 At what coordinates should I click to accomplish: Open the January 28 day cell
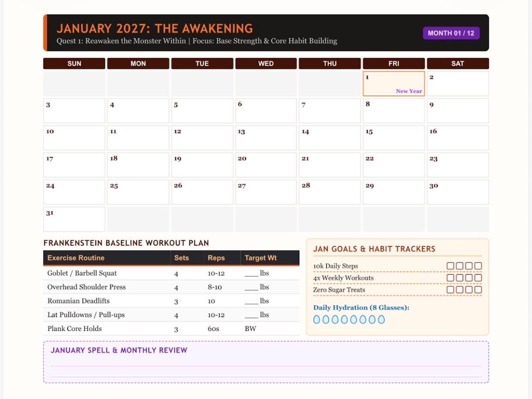[330, 192]
